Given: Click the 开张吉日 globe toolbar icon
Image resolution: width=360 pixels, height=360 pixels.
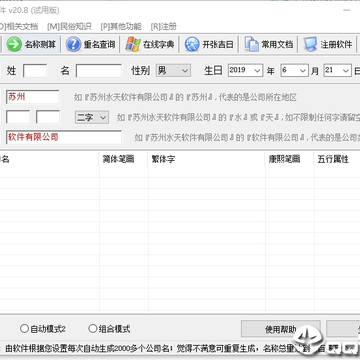Looking at the screenshot, I should [x=192, y=44].
